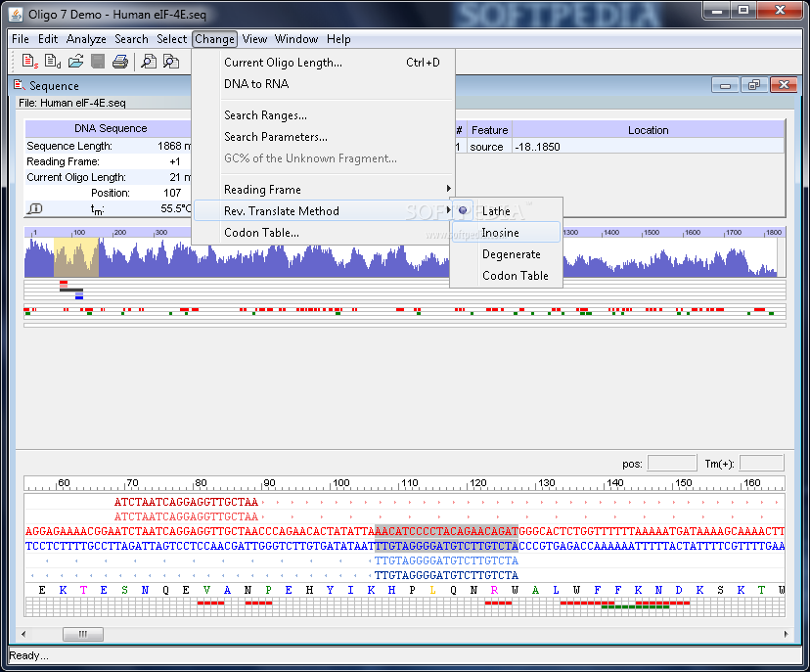
Task: Click the Location column header
Action: pyautogui.click(x=648, y=130)
